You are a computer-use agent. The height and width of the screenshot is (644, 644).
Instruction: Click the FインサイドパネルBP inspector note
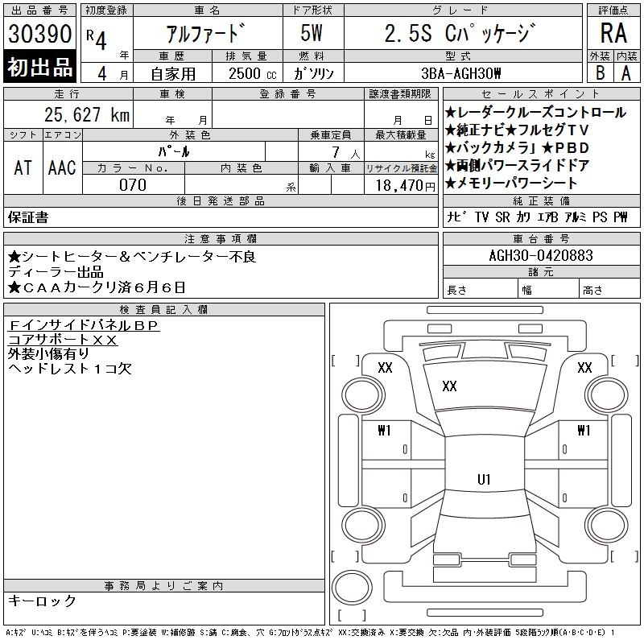84,325
